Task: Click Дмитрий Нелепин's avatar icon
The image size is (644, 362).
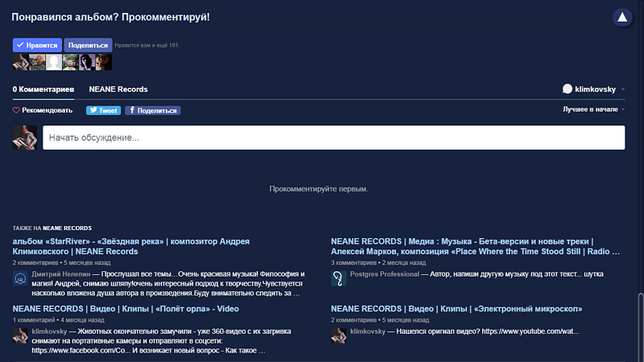Action: coord(20,278)
